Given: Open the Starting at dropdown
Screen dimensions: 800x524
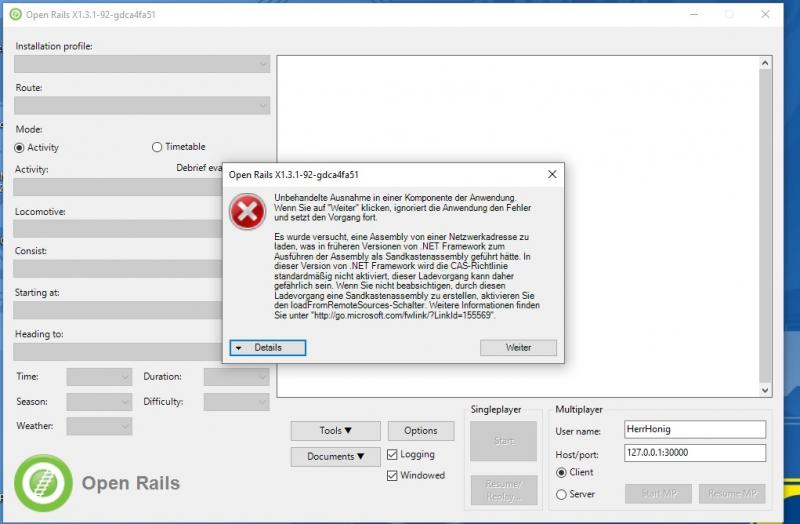Looking at the screenshot, I should coord(118,310).
